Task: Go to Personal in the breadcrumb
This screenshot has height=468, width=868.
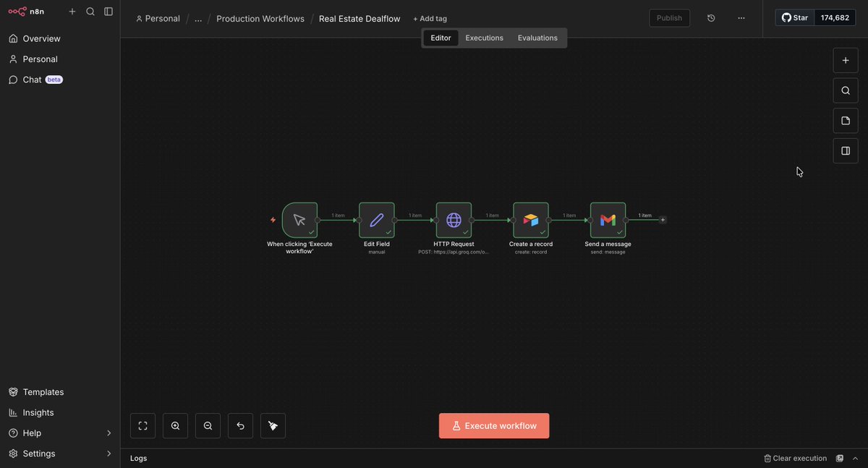Action: pos(158,19)
